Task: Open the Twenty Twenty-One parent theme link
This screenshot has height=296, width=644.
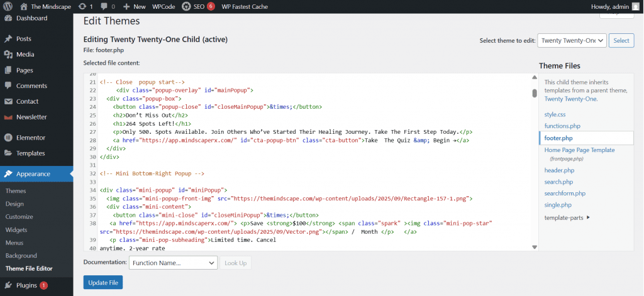Action: click(570, 99)
